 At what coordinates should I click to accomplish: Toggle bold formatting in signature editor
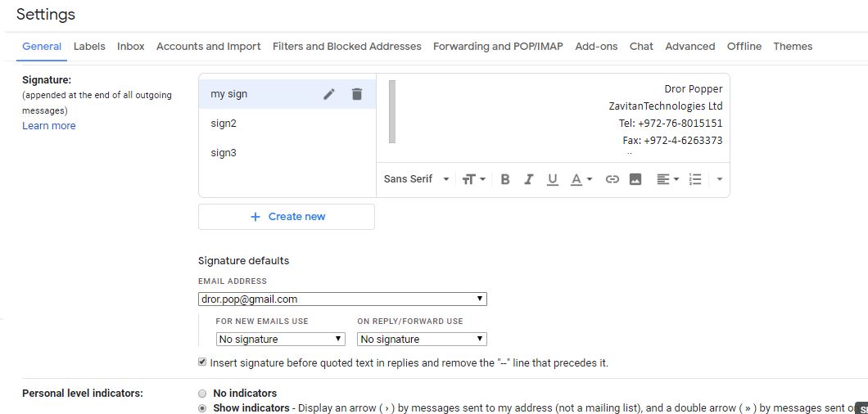tap(505, 179)
